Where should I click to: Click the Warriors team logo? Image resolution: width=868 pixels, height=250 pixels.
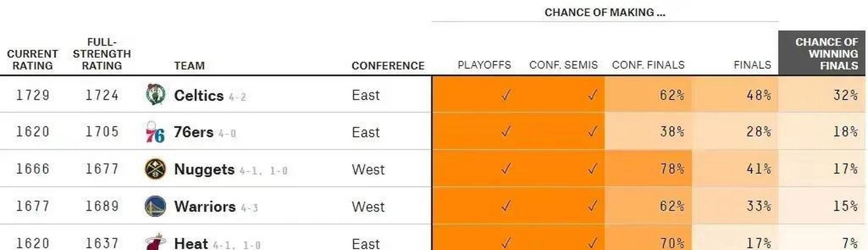155,206
